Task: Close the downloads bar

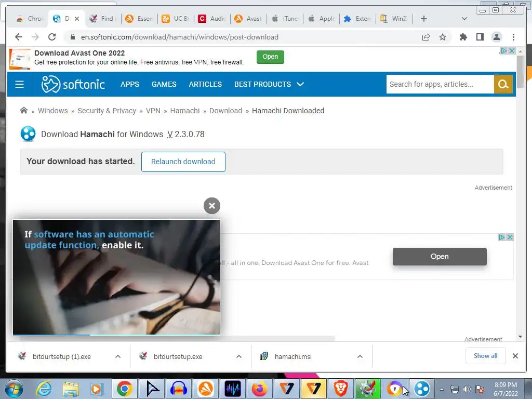Action: point(515,356)
